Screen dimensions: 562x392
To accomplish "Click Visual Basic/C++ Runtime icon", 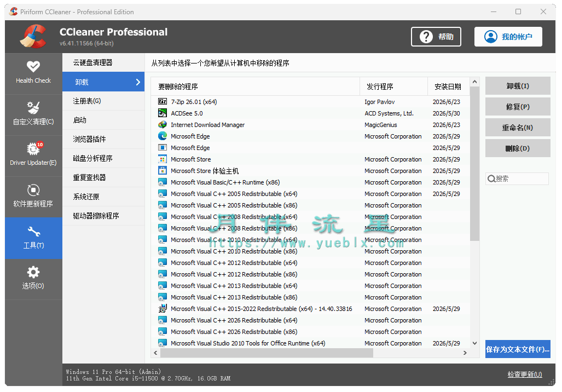I will tap(163, 182).
